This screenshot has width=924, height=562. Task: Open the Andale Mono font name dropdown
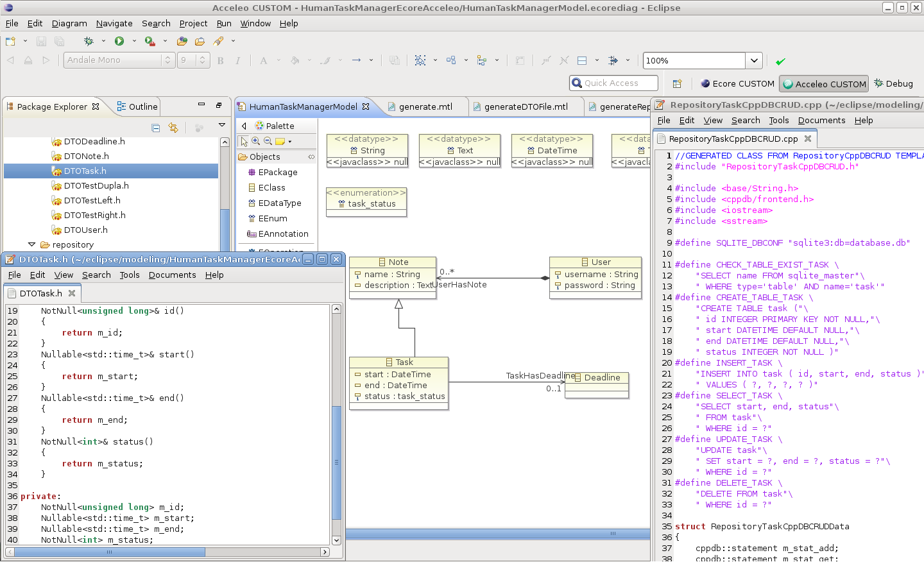coord(167,60)
